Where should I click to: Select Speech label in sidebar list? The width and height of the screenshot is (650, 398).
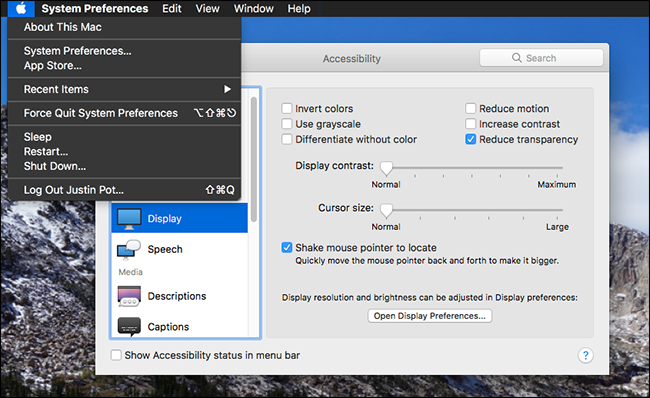[x=165, y=249]
